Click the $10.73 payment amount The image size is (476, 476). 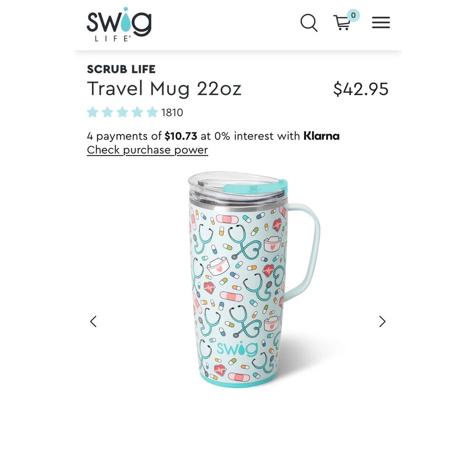[181, 136]
